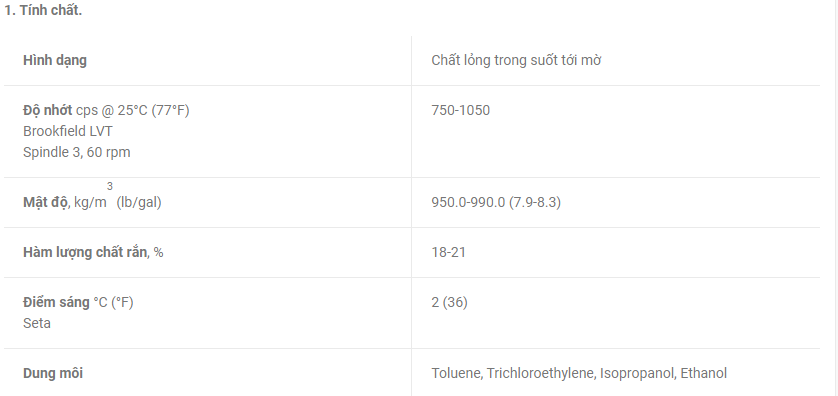
Task: Select the viscosity value 750-1050
Action: pyautogui.click(x=461, y=110)
